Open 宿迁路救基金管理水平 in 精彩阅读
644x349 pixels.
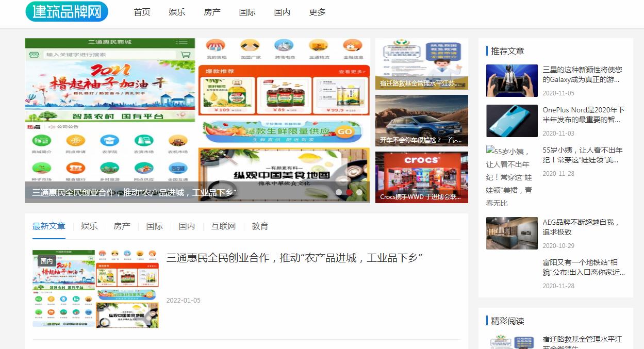(583, 342)
